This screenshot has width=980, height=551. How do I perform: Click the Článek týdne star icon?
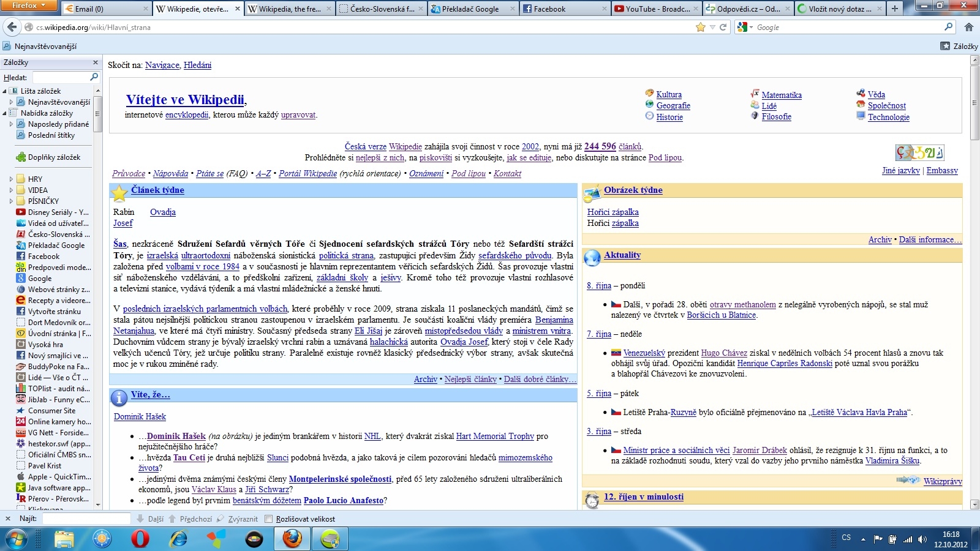(x=119, y=193)
